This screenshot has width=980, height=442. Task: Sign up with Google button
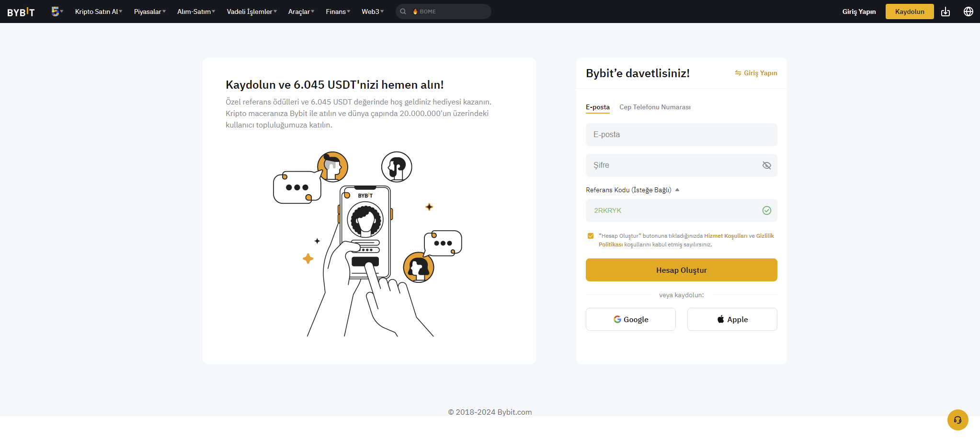tap(631, 319)
